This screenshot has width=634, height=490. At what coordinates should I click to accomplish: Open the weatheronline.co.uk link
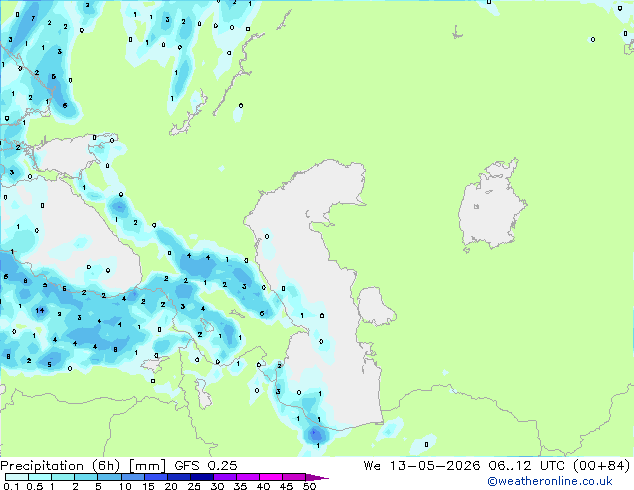[550, 481]
